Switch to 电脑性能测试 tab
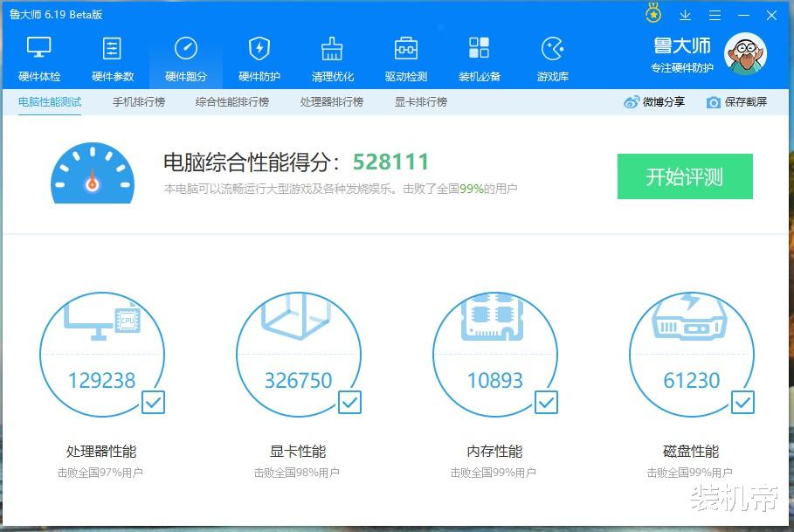 click(50, 101)
